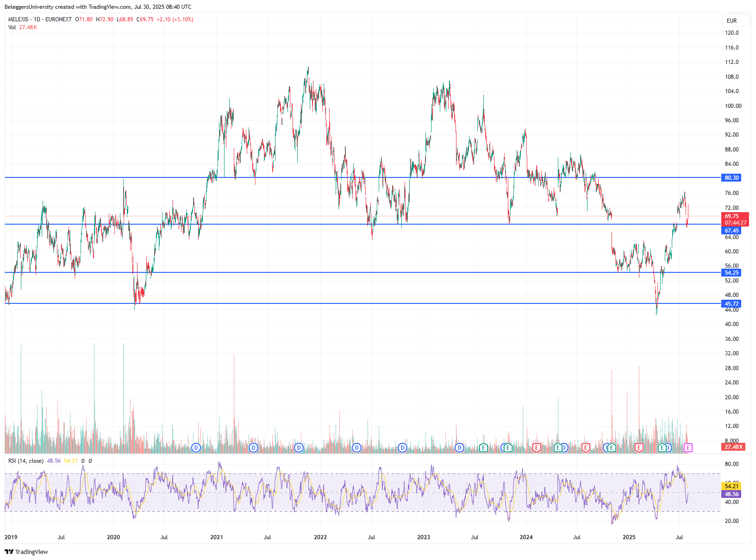Image resolution: width=756 pixels, height=560 pixels.
Task: Select the 67.45 horizontal line price label
Action: (x=731, y=231)
